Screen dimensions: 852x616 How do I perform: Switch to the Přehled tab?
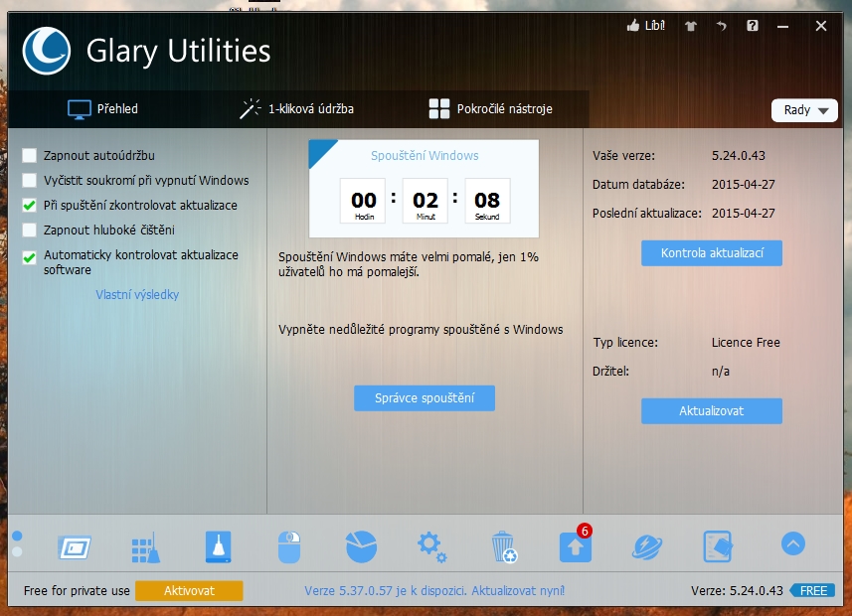[x=102, y=108]
